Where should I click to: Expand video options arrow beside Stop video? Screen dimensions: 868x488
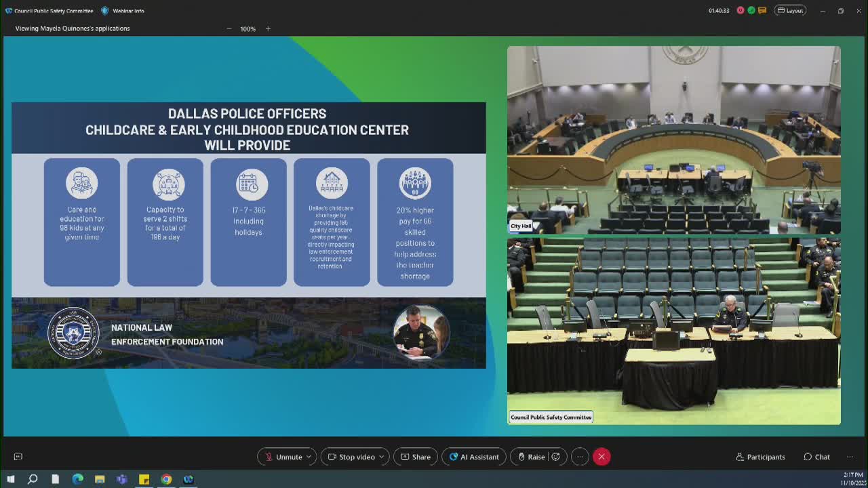[x=381, y=457]
